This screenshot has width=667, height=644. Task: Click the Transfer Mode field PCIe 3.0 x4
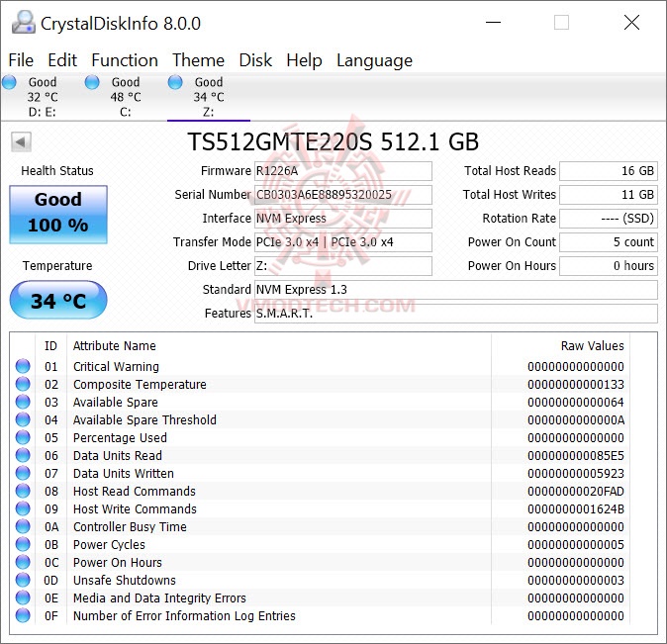click(x=342, y=242)
